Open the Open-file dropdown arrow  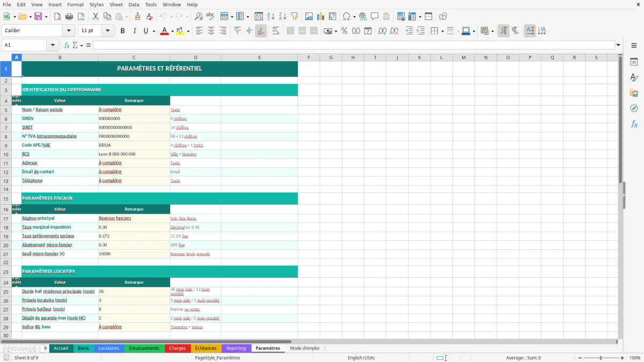click(31, 17)
